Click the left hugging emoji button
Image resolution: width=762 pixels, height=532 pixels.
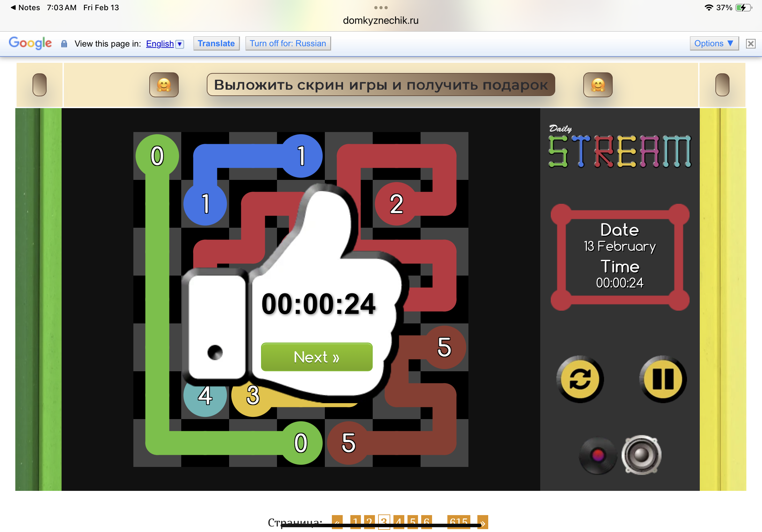[164, 85]
